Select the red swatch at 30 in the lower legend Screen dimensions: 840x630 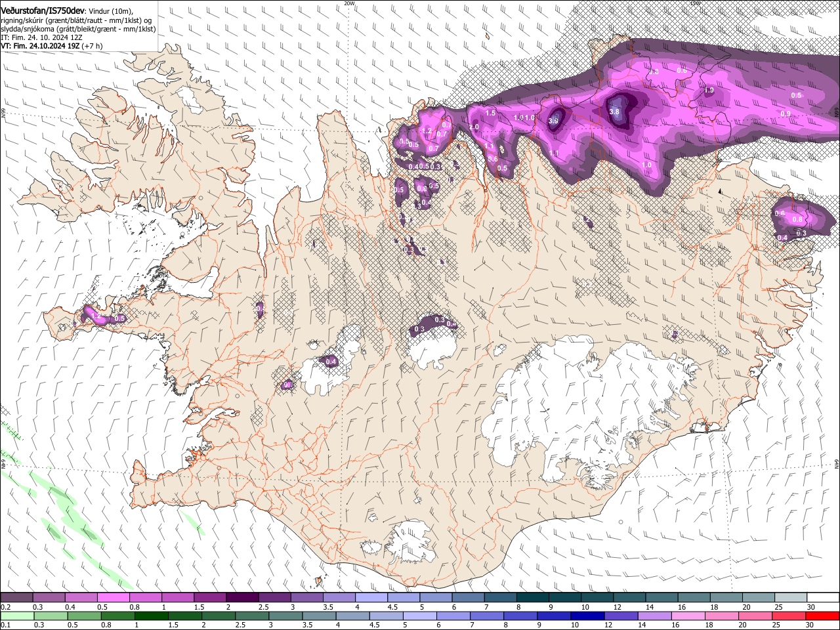click(x=823, y=616)
